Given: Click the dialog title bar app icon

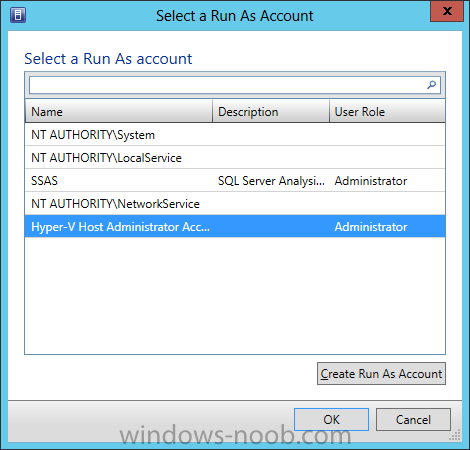Looking at the screenshot, I should point(18,15).
